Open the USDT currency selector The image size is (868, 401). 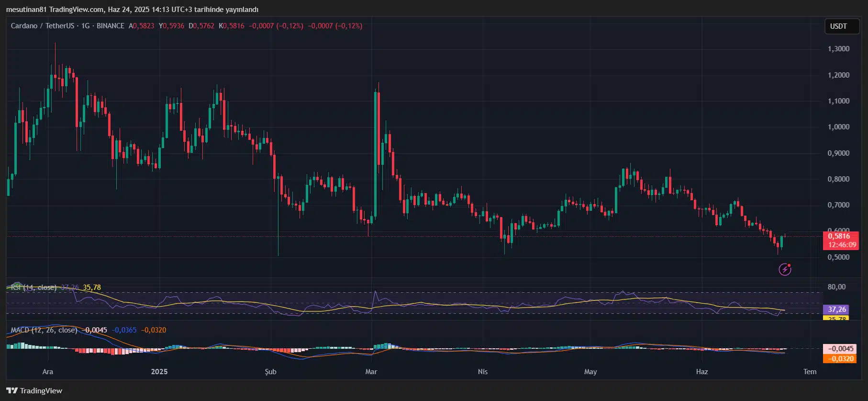(838, 26)
